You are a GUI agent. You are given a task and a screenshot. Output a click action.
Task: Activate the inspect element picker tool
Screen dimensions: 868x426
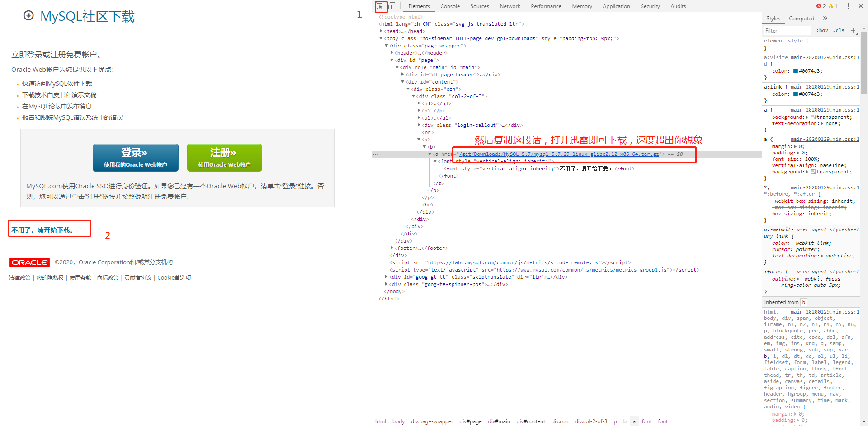pyautogui.click(x=380, y=6)
